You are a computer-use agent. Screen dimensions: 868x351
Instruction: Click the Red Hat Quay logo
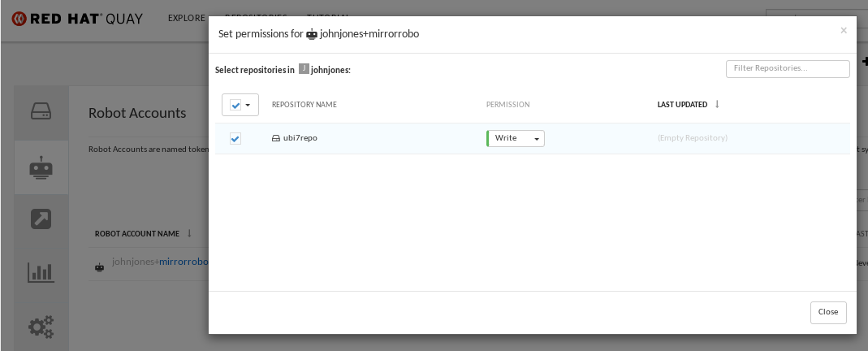click(x=77, y=18)
